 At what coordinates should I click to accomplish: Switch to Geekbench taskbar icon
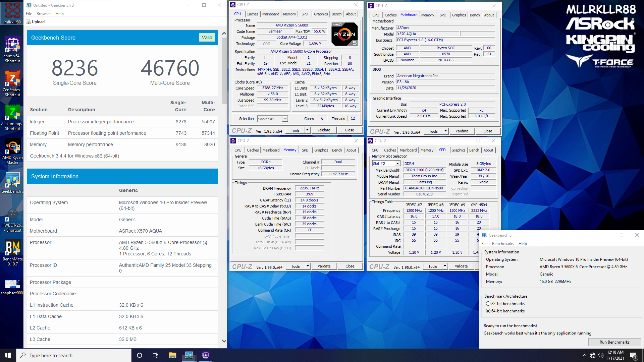click(189, 355)
